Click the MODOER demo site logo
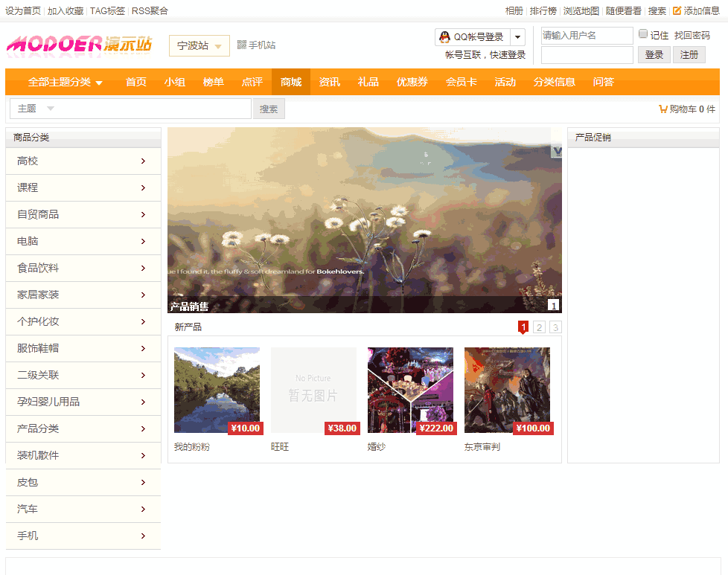The height and width of the screenshot is (575, 728). pos(79,45)
